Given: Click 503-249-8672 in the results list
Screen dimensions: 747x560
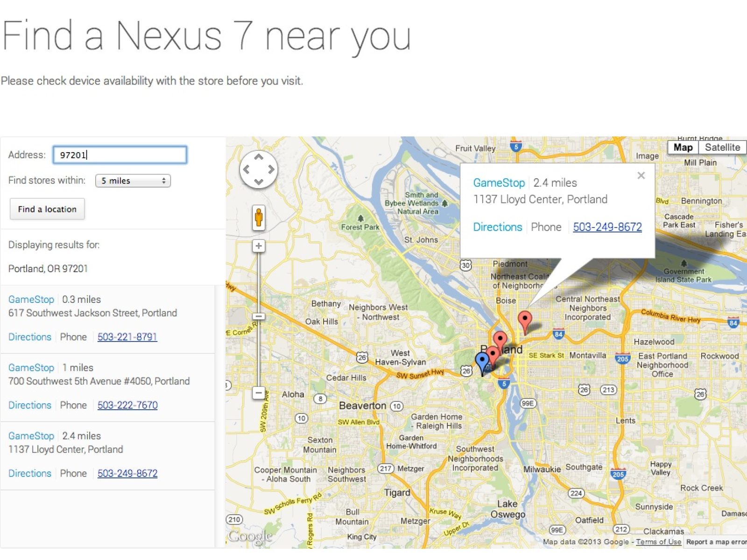Looking at the screenshot, I should click(127, 473).
